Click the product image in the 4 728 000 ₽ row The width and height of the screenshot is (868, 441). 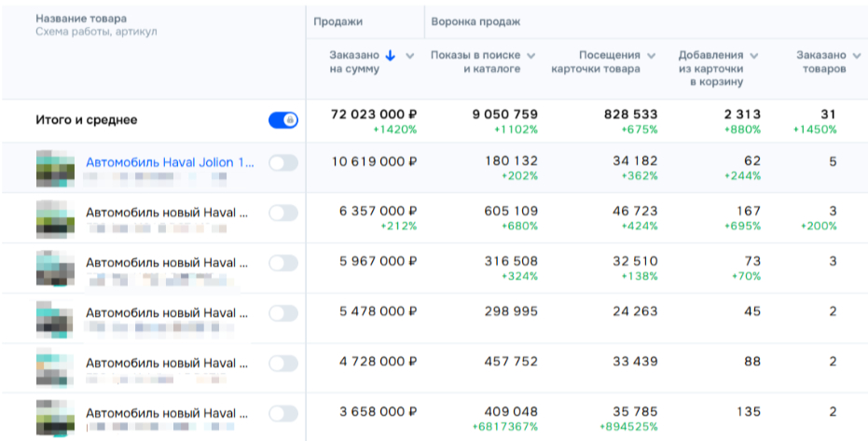55,367
